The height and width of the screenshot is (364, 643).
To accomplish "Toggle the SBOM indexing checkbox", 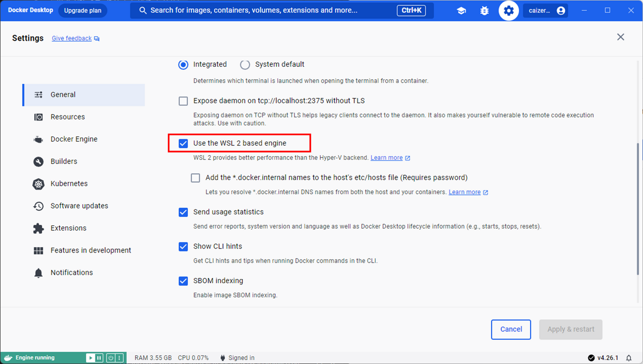I will 183,281.
